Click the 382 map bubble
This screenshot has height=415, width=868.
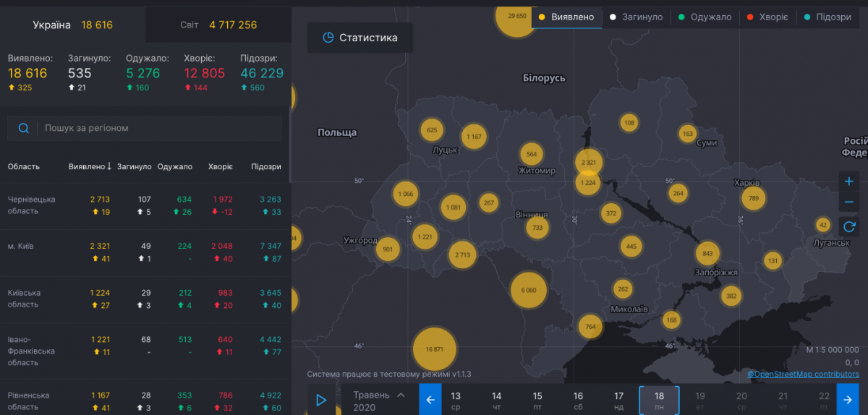731,295
